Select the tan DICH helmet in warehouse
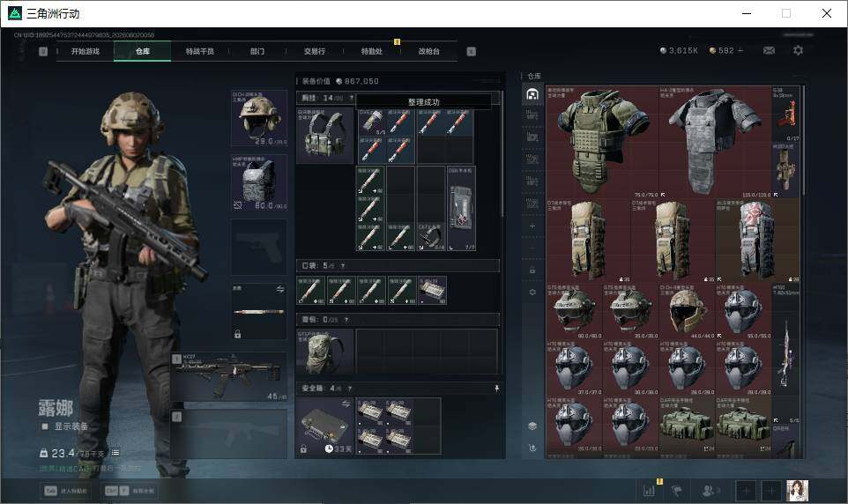The image size is (848, 504). point(687,311)
